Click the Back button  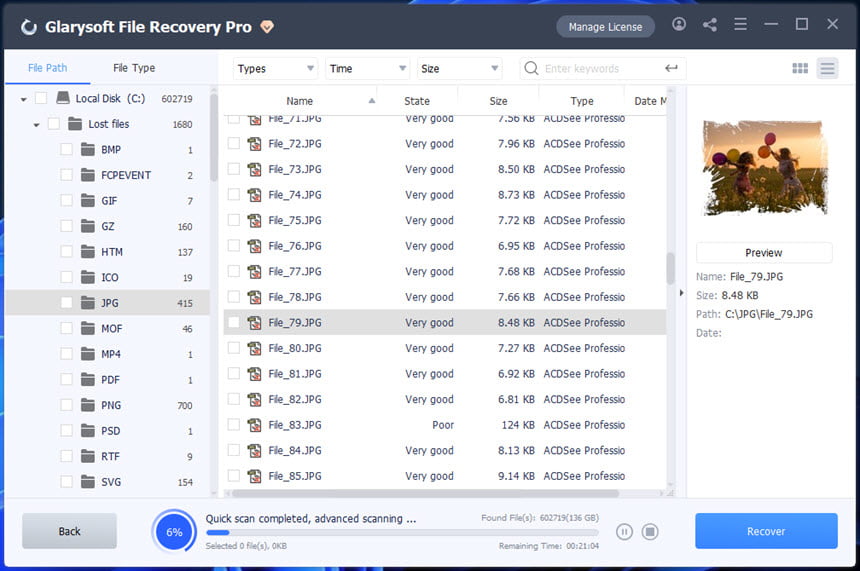(x=69, y=531)
